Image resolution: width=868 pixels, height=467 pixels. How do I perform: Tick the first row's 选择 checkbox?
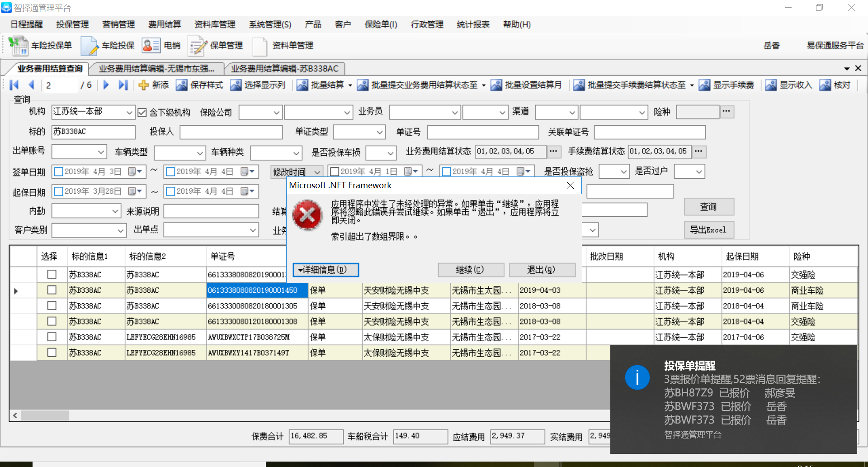[52, 275]
